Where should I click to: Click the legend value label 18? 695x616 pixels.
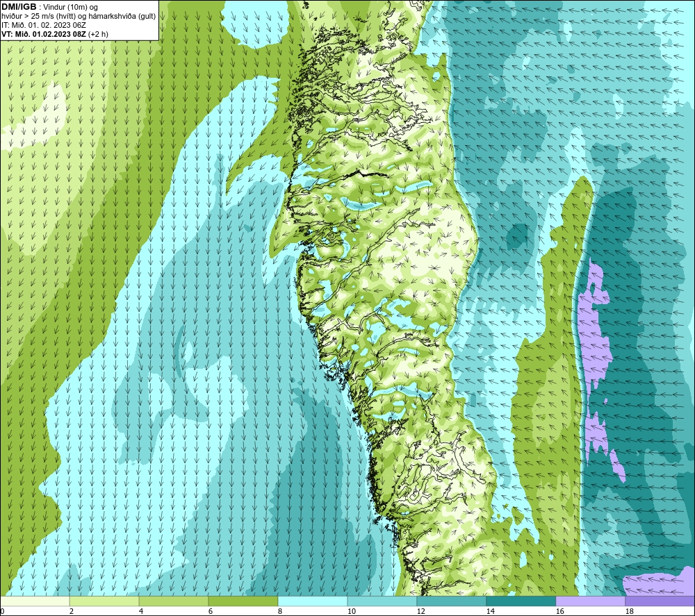pos(629,611)
